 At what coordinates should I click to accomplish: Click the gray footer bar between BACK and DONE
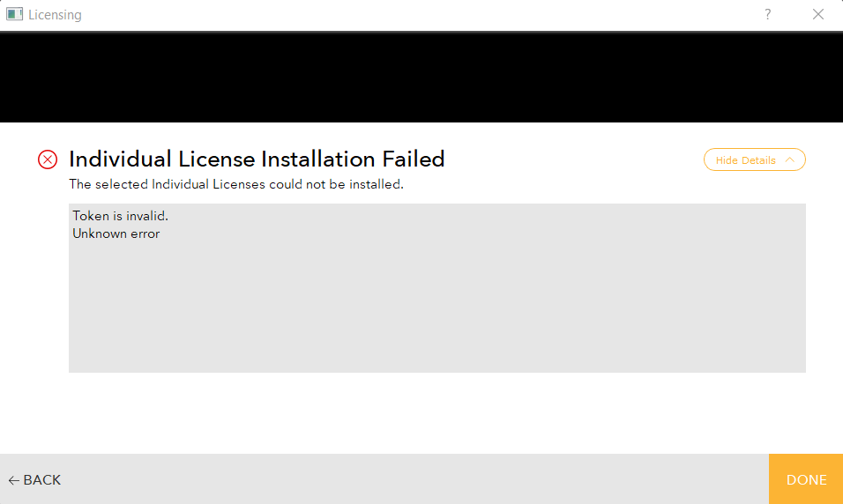[414, 479]
